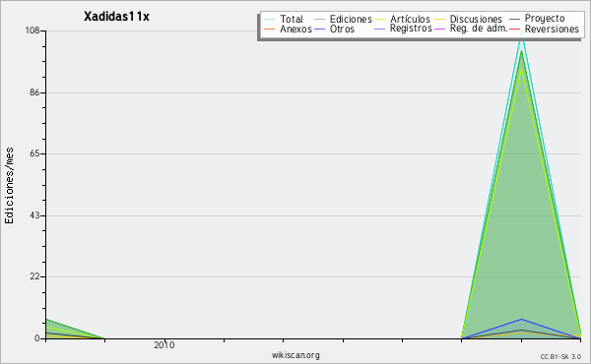Click the 108 y-axis value

pos(33,30)
